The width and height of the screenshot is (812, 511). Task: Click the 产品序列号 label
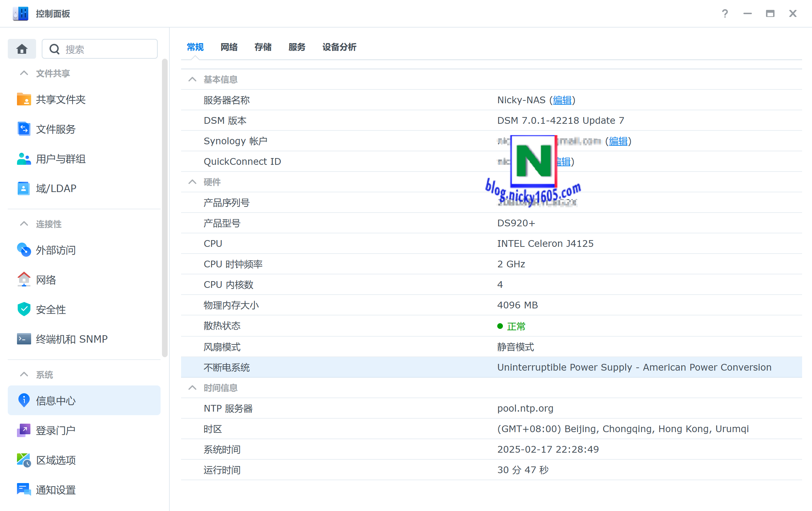pyautogui.click(x=227, y=203)
